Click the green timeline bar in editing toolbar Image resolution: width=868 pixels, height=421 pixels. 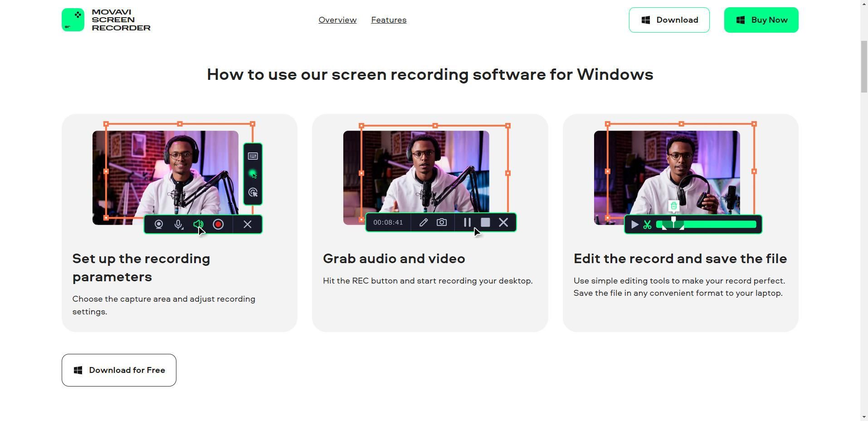click(x=707, y=224)
